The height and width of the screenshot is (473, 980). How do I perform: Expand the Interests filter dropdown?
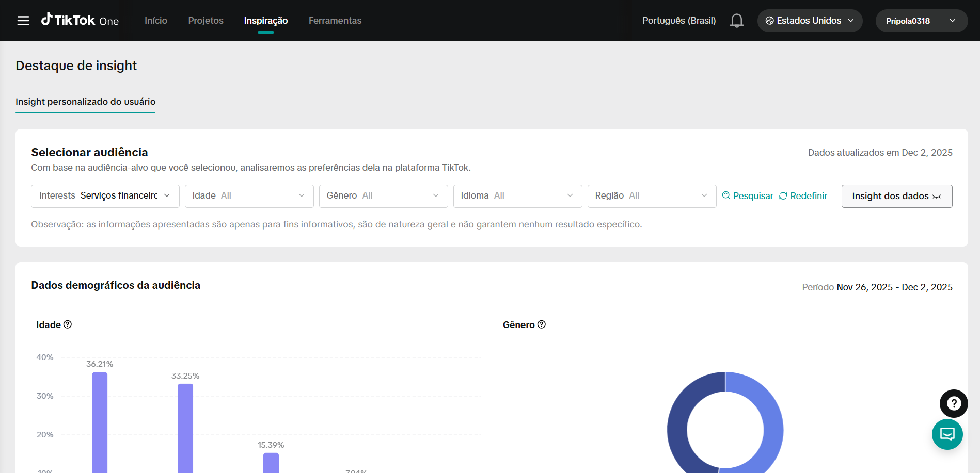[105, 196]
